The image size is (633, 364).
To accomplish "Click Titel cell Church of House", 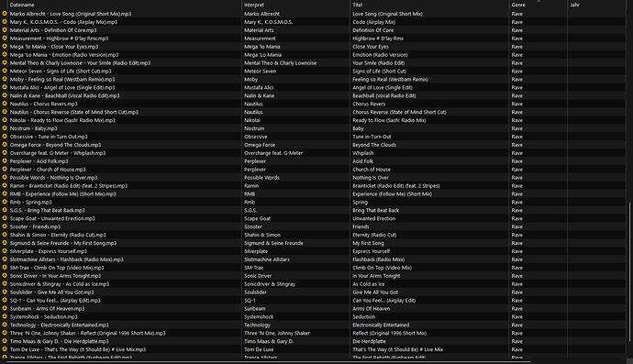I will [372, 170].
